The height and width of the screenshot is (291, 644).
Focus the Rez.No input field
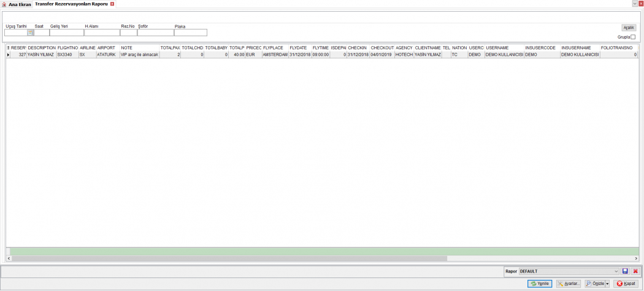pyautogui.click(x=129, y=33)
